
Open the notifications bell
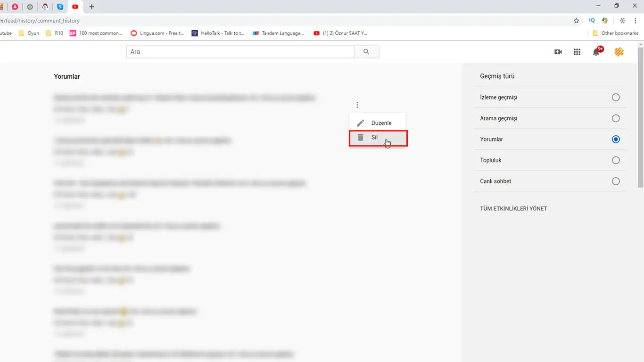[596, 52]
